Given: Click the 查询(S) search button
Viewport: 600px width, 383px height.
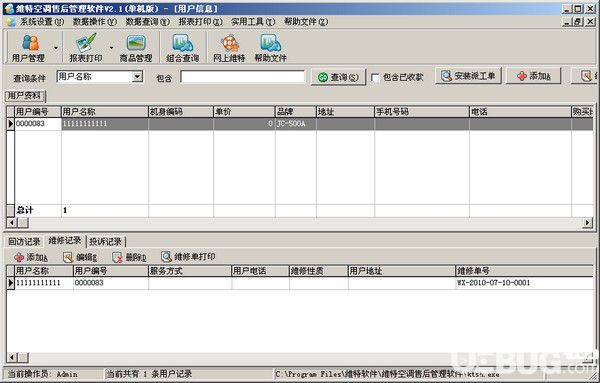Looking at the screenshot, I should click(x=338, y=77).
